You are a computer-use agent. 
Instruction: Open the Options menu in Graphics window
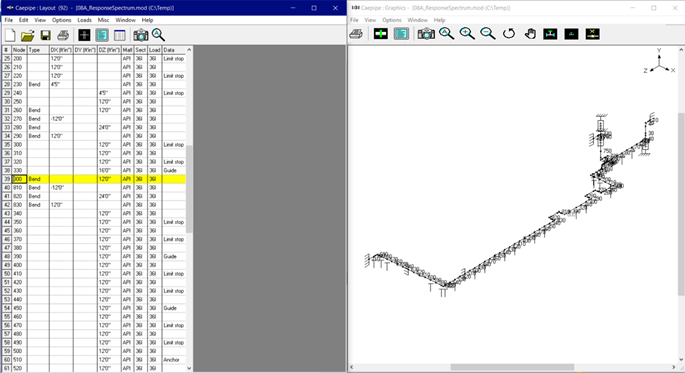(391, 20)
